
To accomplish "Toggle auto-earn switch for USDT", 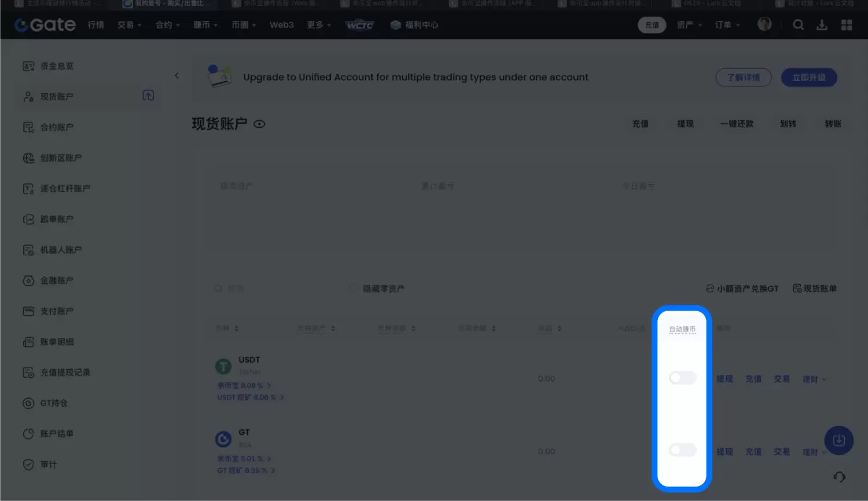I will [682, 378].
